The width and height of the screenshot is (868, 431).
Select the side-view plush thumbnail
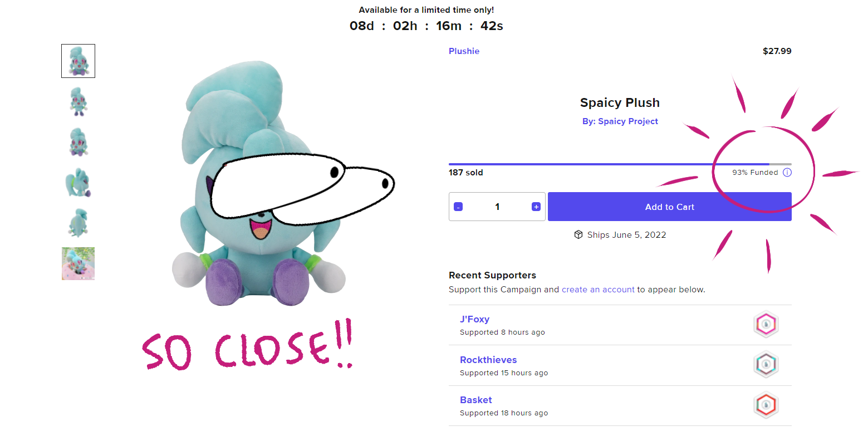pyautogui.click(x=78, y=183)
